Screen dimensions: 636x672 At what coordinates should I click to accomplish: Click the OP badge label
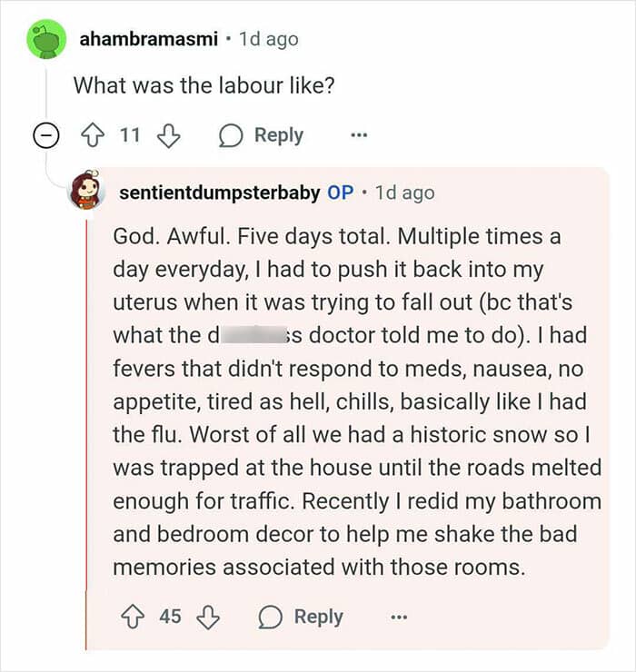tap(341, 193)
